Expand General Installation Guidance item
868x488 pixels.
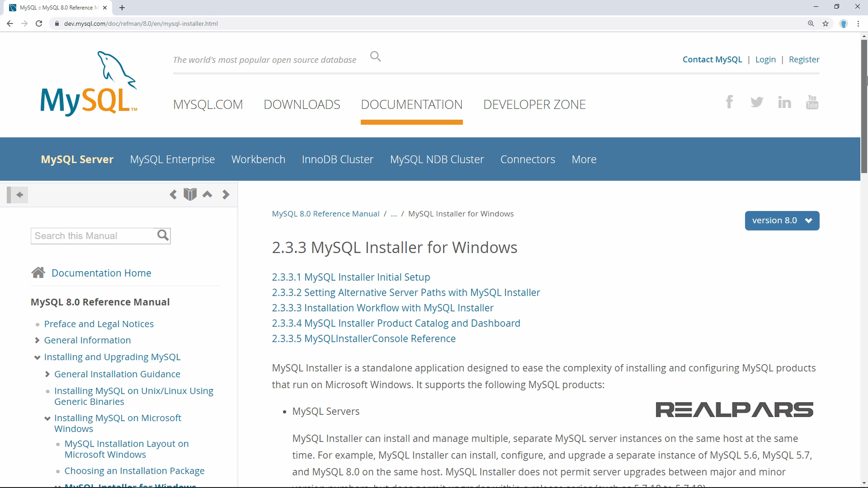[47, 374]
